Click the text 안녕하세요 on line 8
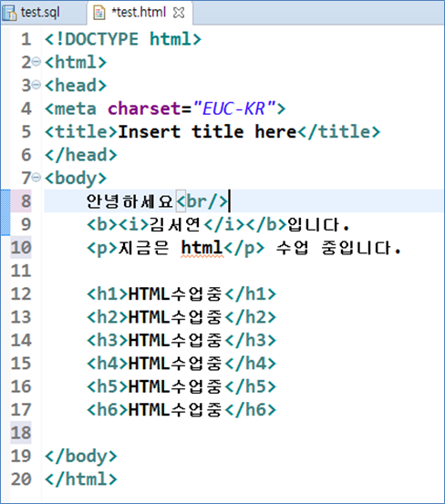 129,201
